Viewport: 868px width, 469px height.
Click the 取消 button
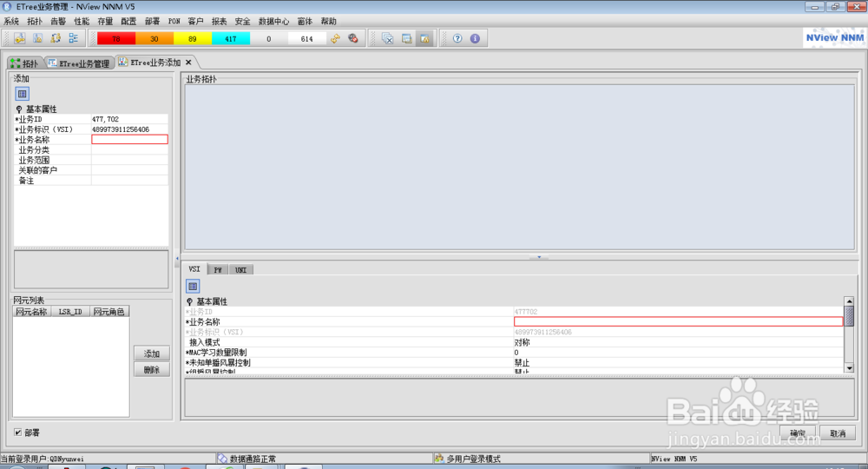tap(838, 433)
